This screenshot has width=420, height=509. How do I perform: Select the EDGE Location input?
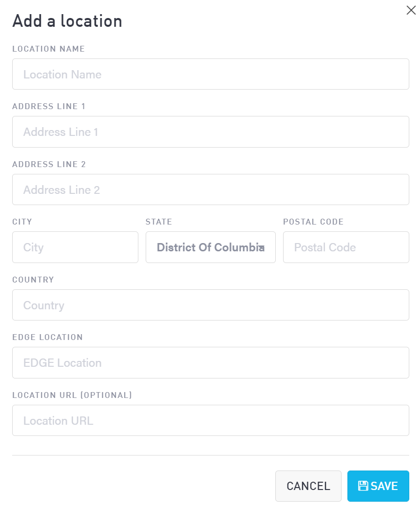(x=210, y=363)
